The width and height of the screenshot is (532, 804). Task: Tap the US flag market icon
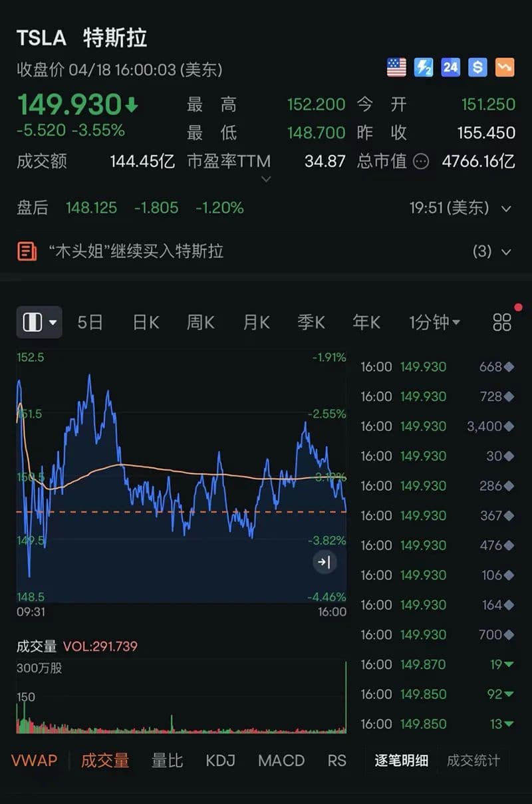396,67
